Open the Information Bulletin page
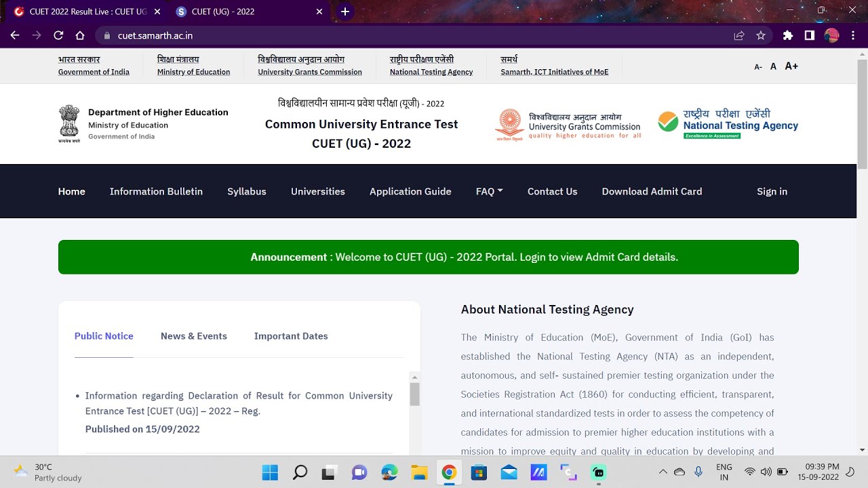Screen dimensions: 868x488 156,191
